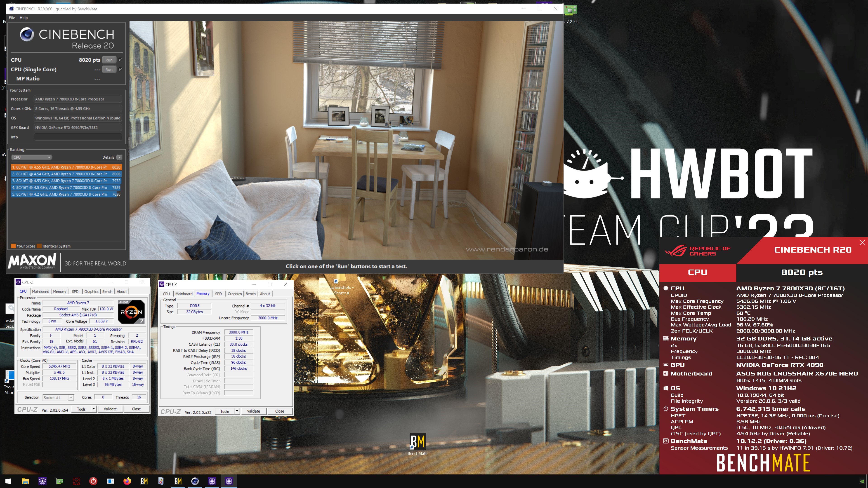
Task: Open the Tools dropdown arrow in Memory CPU-Z
Action: coord(237,411)
